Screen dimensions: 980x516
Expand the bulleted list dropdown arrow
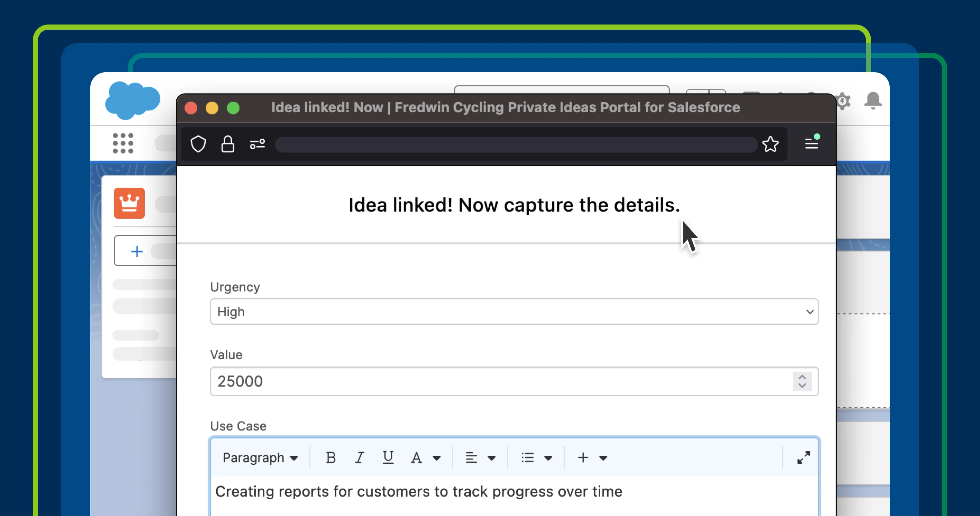548,458
